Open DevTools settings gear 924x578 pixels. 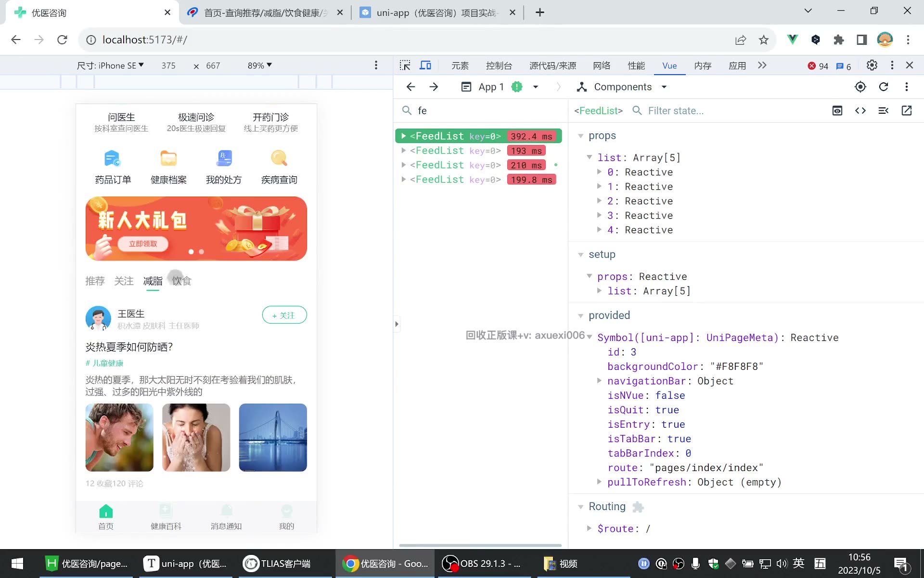(x=872, y=65)
